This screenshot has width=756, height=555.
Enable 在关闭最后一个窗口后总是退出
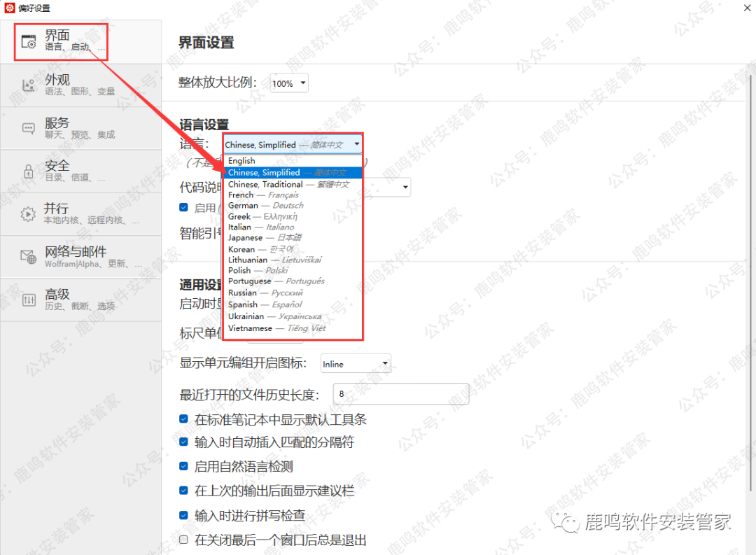click(x=183, y=540)
